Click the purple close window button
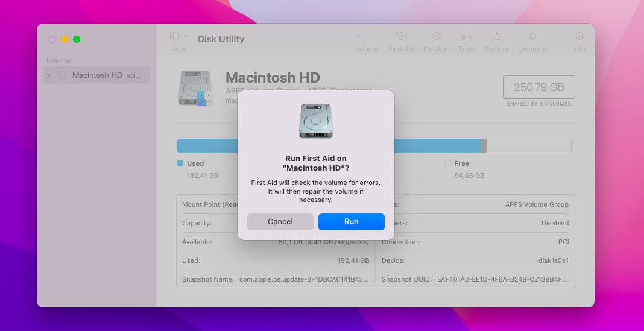 coord(52,39)
